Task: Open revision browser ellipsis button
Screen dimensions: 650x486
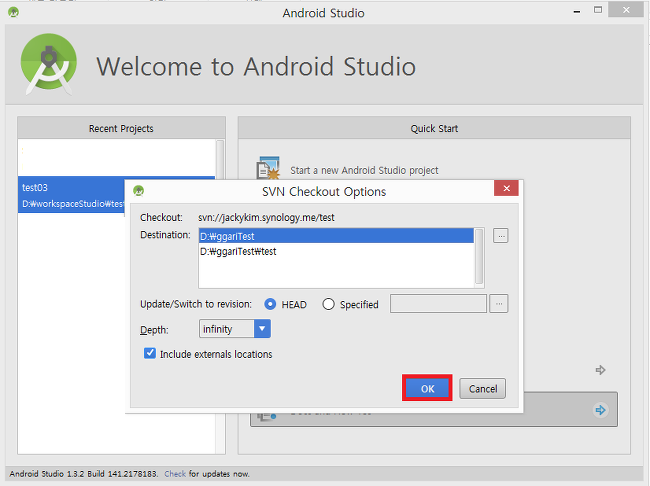Action: tap(499, 304)
